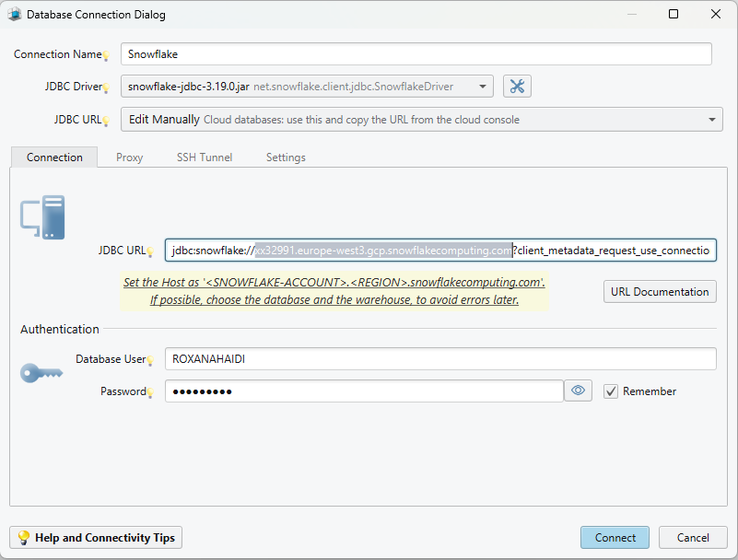This screenshot has width=738, height=560.
Task: Click into the Connection Name field
Action: click(416, 54)
